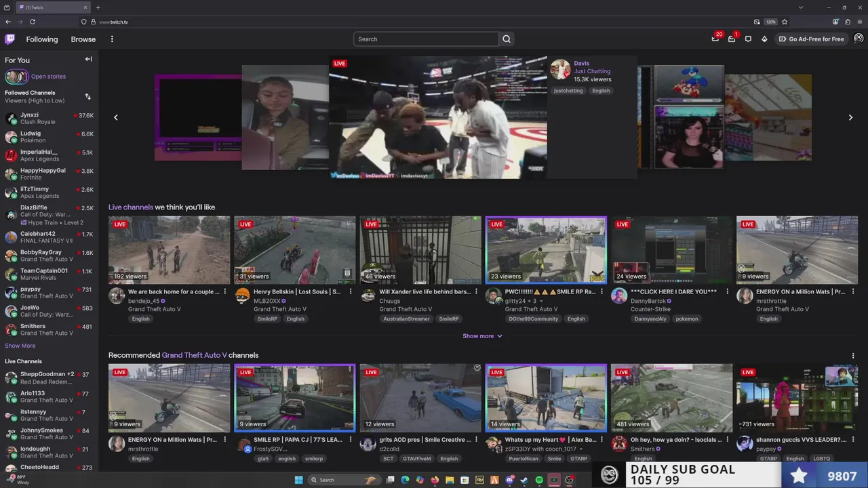Reload the page in the browser
The image size is (868, 488).
[32, 22]
